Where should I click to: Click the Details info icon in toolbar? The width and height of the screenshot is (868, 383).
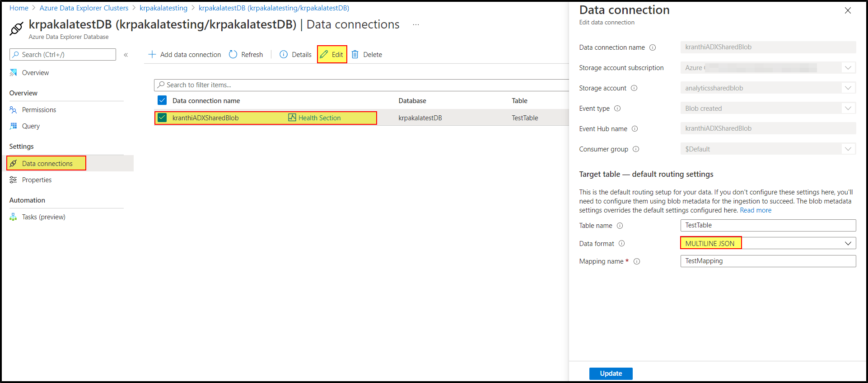[284, 54]
